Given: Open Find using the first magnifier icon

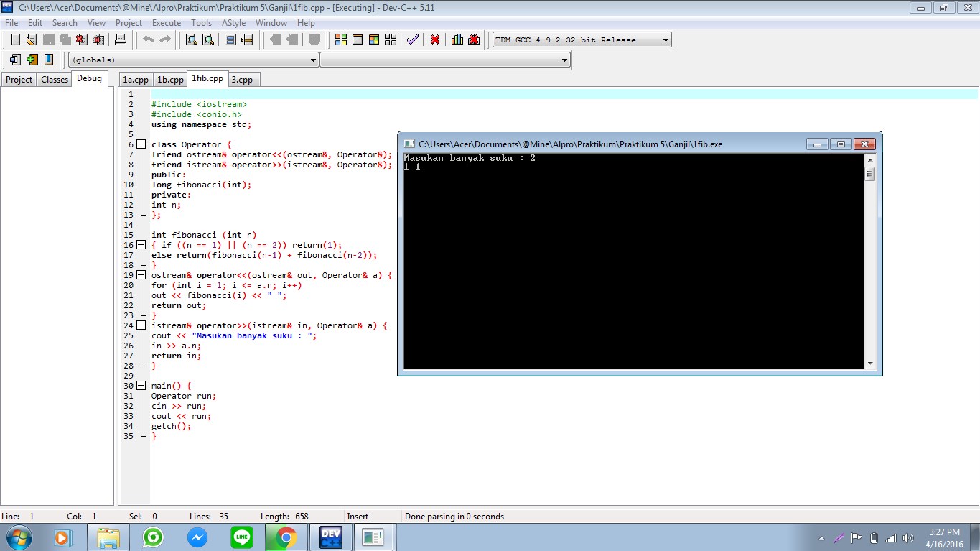Looking at the screenshot, I should (x=192, y=40).
